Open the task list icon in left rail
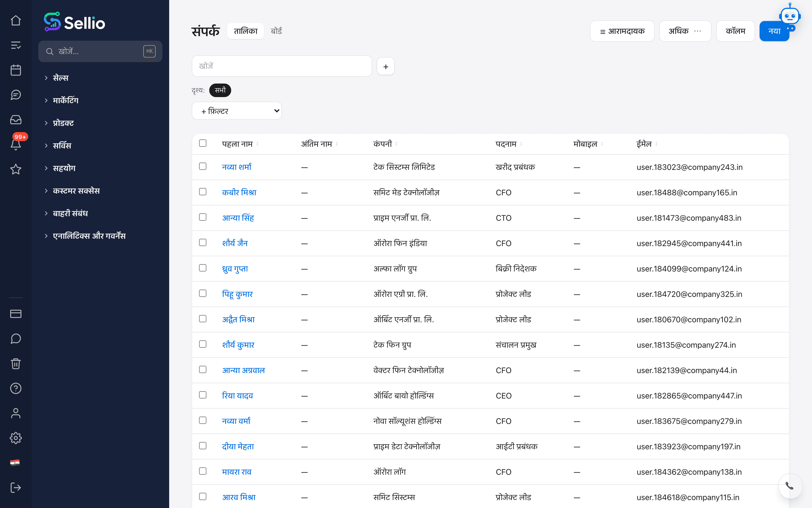The width and height of the screenshot is (812, 508). click(16, 45)
